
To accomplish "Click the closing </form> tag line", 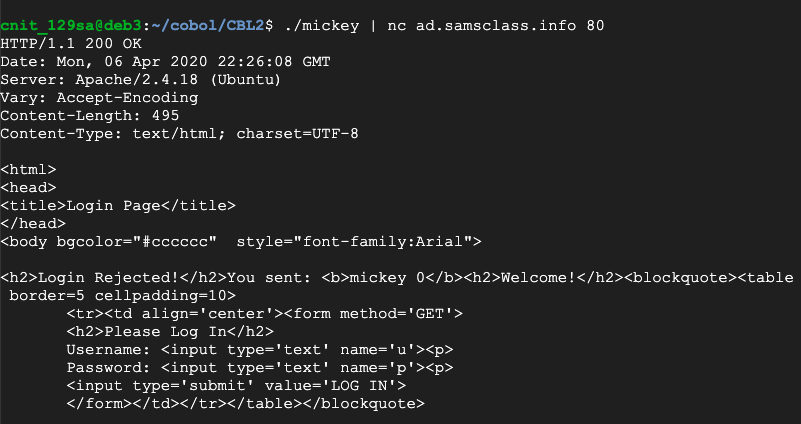I will tap(245, 404).
